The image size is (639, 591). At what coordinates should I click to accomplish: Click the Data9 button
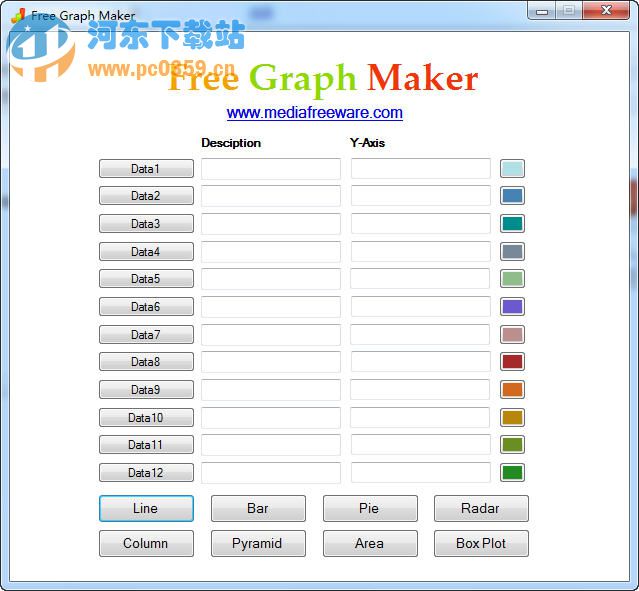[146, 390]
